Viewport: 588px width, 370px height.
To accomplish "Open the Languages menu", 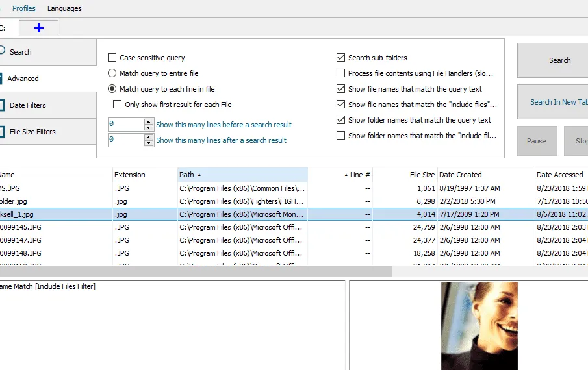I will (x=64, y=8).
